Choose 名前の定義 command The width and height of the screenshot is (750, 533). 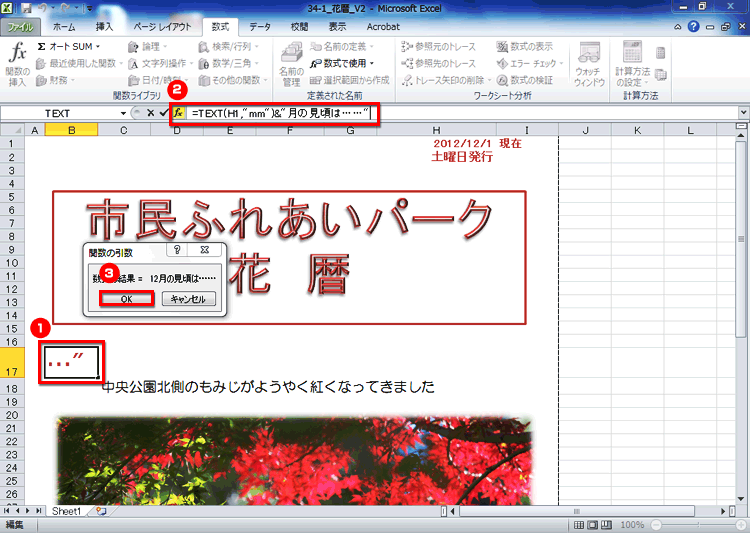coord(342,46)
